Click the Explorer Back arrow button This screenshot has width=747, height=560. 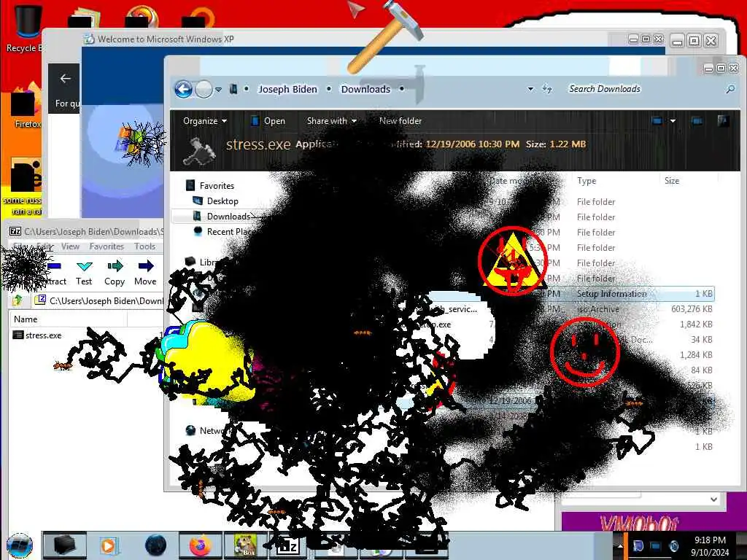[183, 89]
